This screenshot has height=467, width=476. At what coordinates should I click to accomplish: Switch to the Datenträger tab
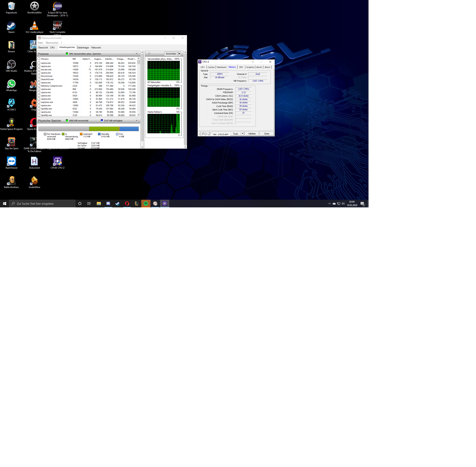83,48
